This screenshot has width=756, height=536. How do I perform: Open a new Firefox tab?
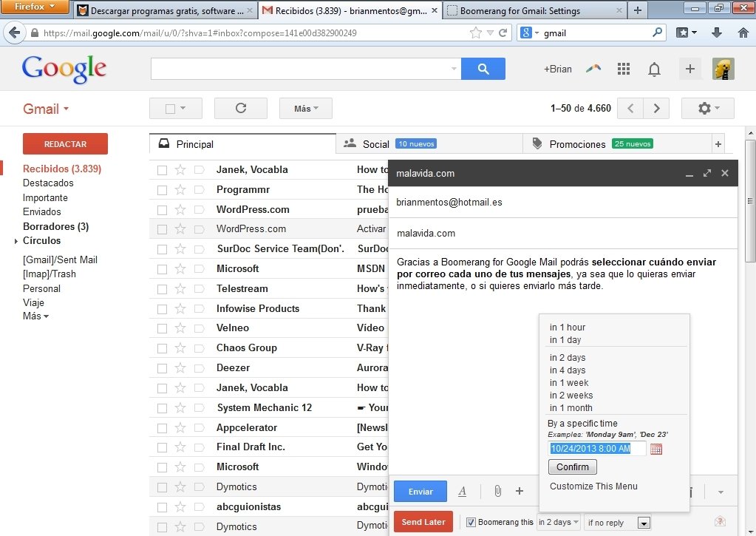638,10
